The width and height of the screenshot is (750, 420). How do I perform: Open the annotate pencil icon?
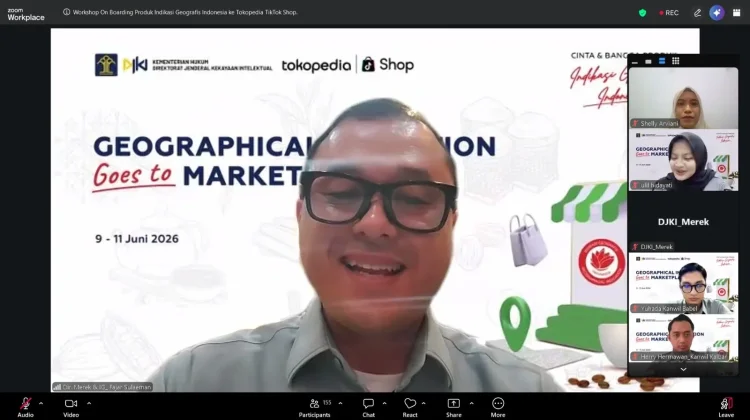(697, 13)
